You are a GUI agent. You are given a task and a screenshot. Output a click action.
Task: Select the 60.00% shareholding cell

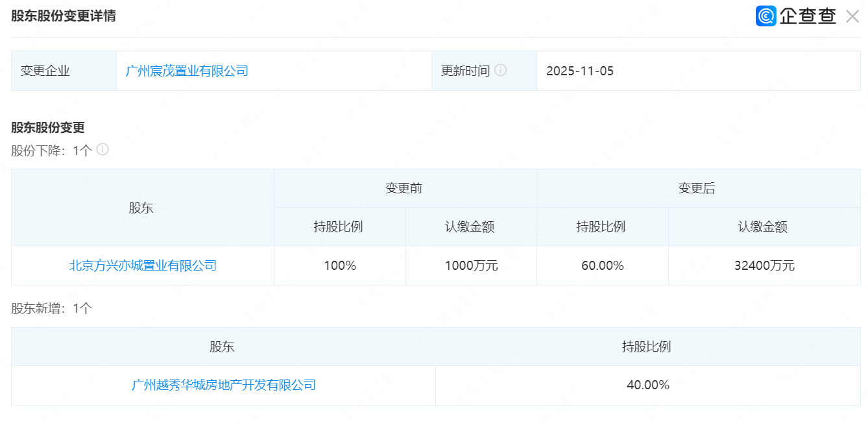click(x=602, y=265)
